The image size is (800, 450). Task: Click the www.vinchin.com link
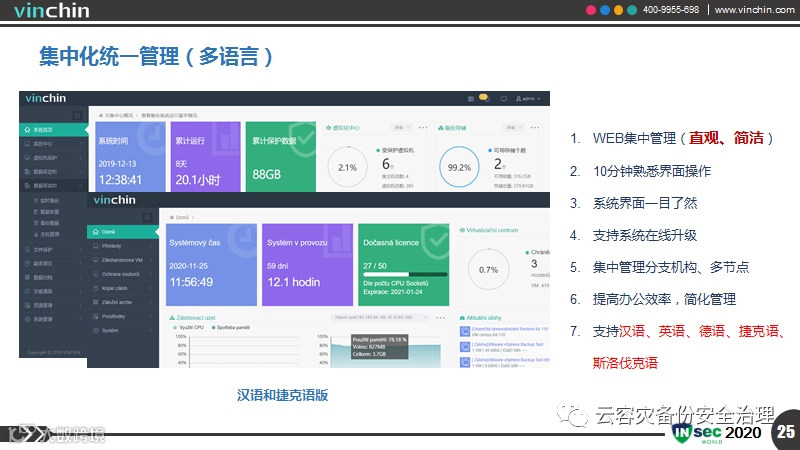tap(754, 10)
